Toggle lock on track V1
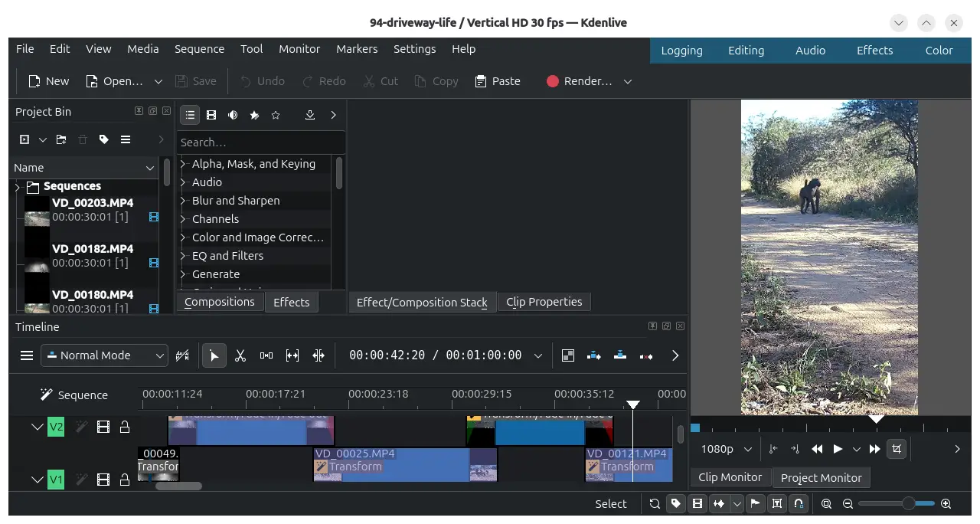The height and width of the screenshot is (524, 980). click(x=124, y=480)
